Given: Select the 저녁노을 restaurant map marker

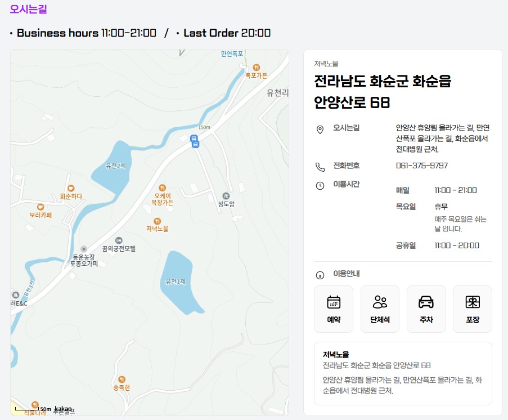Looking at the screenshot, I should pyautogui.click(x=157, y=221).
